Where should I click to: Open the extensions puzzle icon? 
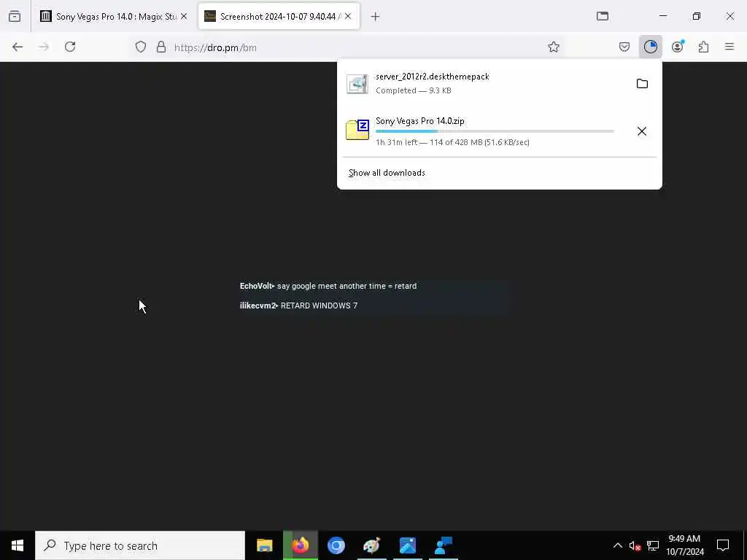[x=704, y=47]
